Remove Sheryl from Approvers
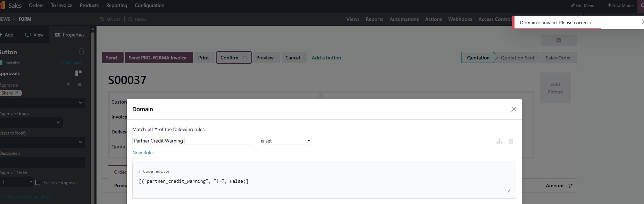The width and height of the screenshot is (644, 204). click(x=17, y=93)
